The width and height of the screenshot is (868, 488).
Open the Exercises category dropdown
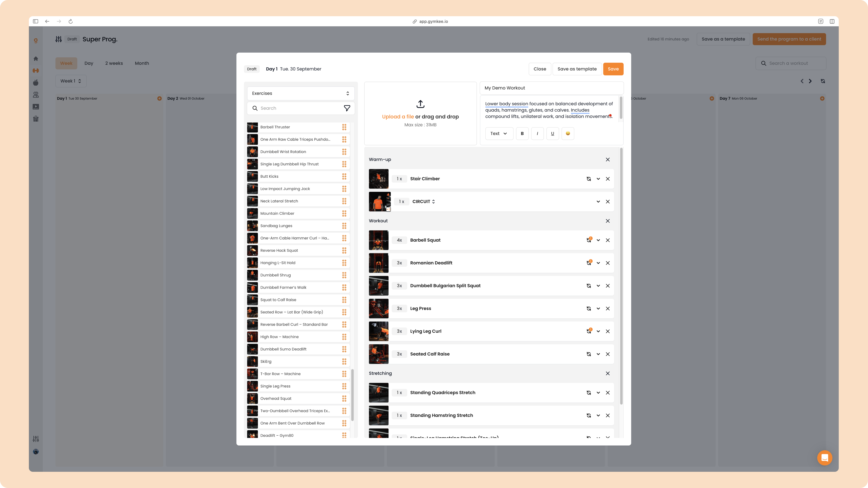[301, 93]
